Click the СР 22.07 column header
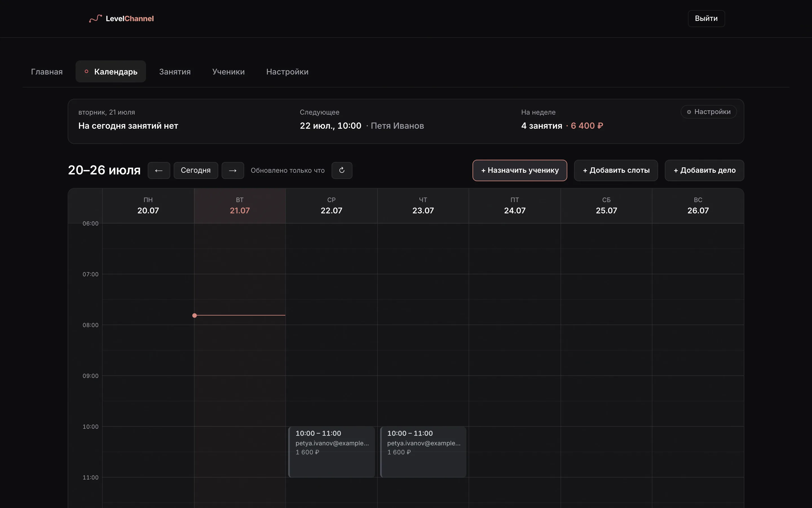 pyautogui.click(x=332, y=206)
